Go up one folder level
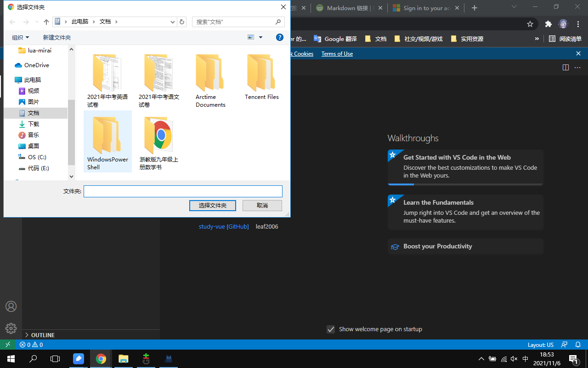Image resolution: width=588 pixels, height=368 pixels. tap(46, 22)
